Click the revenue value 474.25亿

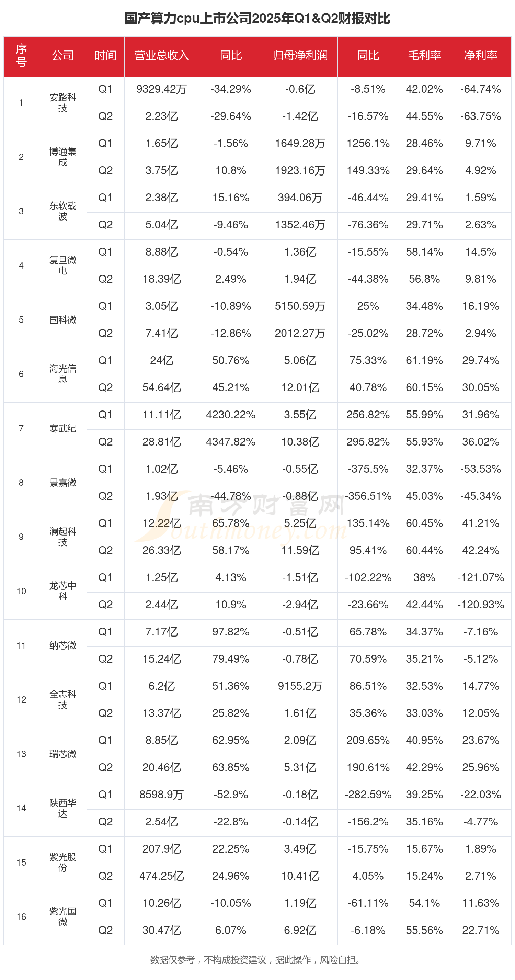(x=161, y=876)
